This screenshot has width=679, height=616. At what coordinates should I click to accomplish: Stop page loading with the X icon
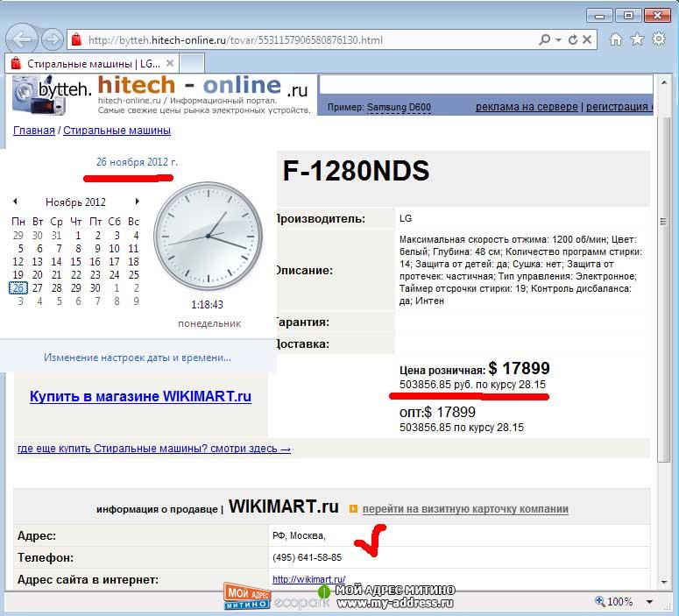[x=588, y=39]
